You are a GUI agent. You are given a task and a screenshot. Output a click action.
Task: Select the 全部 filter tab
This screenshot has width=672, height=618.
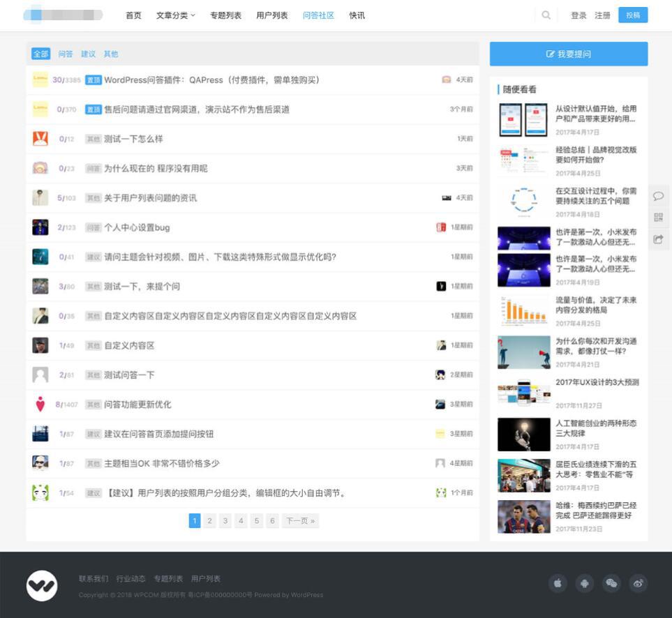(40, 54)
